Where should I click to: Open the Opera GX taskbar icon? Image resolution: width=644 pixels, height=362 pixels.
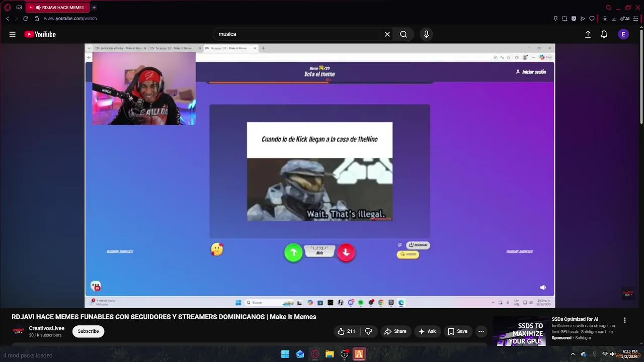pyautogui.click(x=315, y=354)
